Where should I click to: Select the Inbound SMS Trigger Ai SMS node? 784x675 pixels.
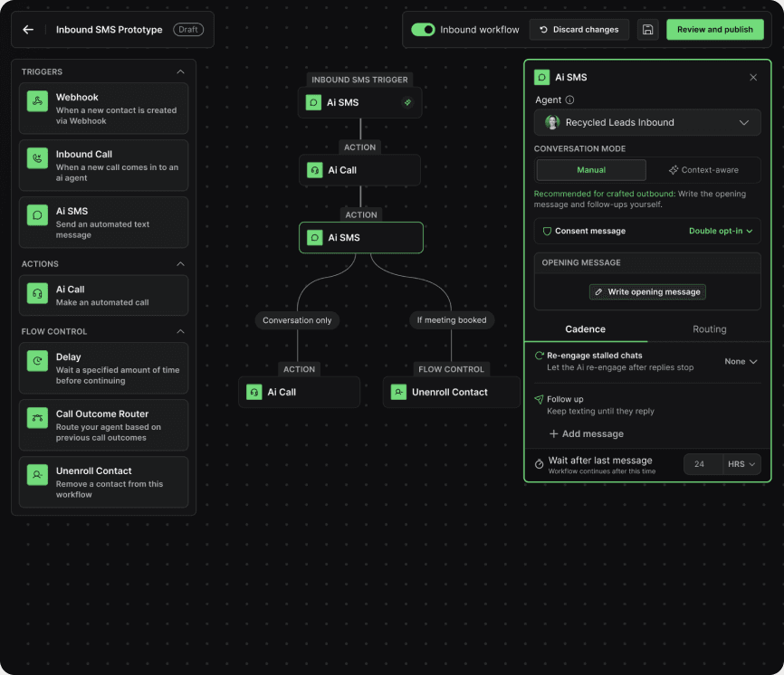(x=359, y=102)
